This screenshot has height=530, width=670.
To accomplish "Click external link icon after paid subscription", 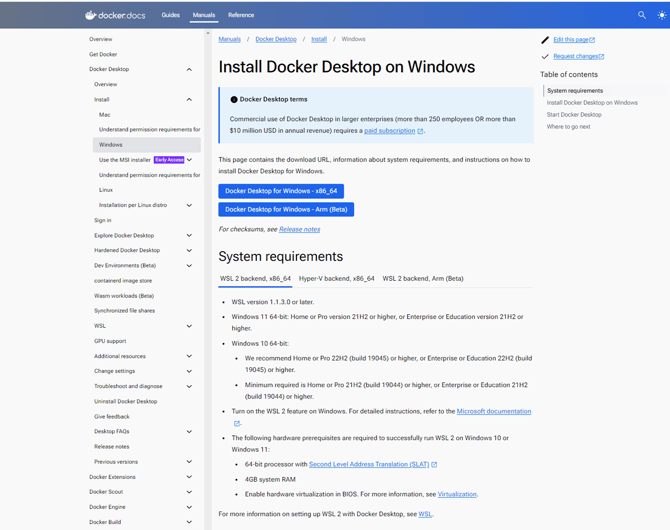I will tap(421, 131).
